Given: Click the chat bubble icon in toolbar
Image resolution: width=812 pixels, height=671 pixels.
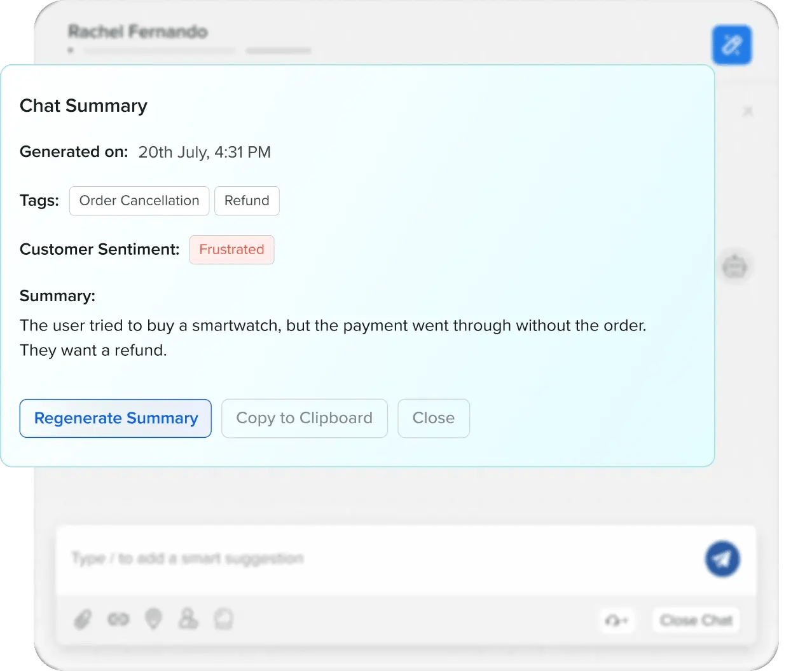Looking at the screenshot, I should tap(223, 619).
